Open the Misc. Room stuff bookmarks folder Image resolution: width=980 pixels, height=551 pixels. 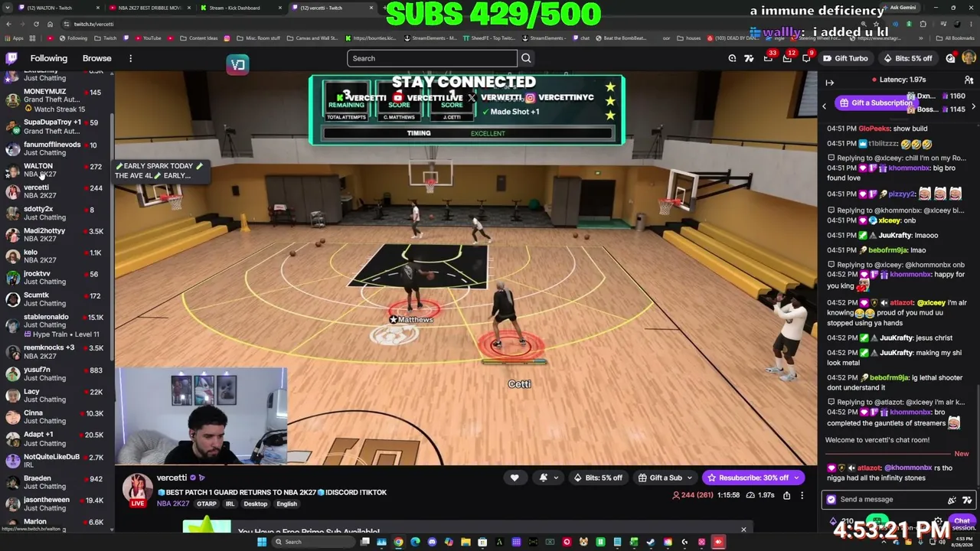[259, 38]
